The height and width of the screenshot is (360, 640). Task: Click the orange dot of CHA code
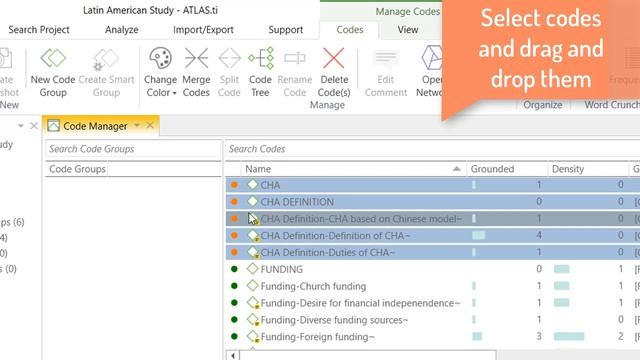[234, 185]
